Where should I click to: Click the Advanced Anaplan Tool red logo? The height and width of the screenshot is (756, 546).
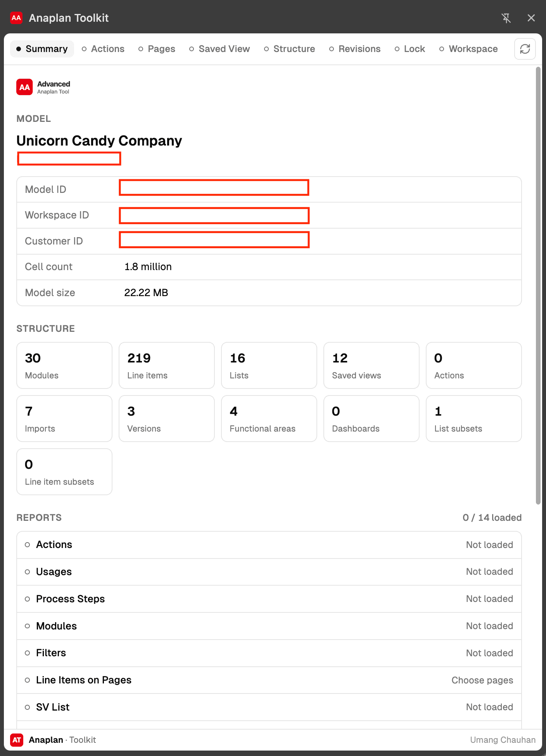[24, 87]
